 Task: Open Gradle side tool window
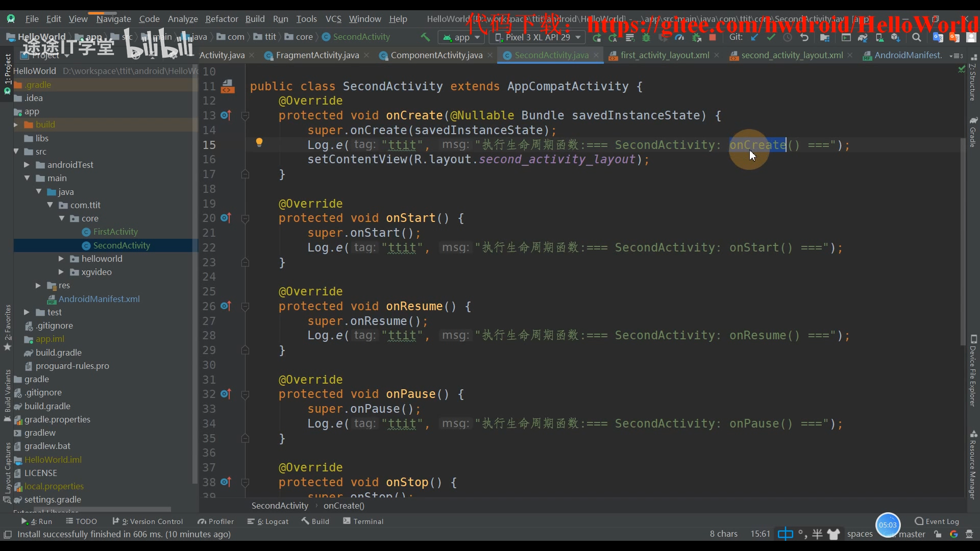(973, 132)
